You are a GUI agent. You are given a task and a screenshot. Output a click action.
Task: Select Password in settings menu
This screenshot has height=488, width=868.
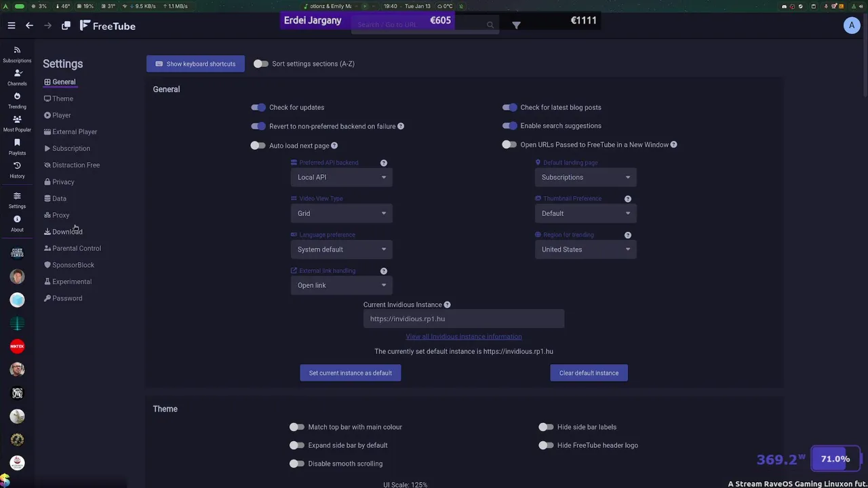63,298
